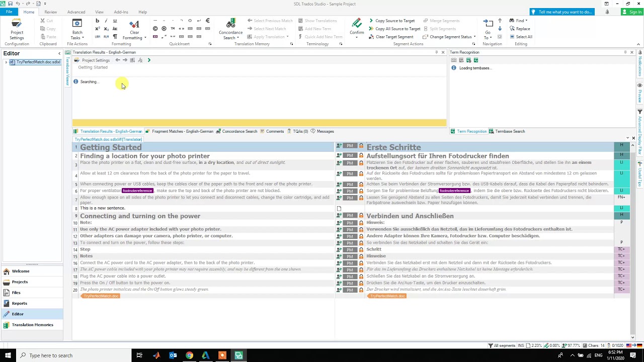The height and width of the screenshot is (362, 644).
Task: Apply bold formatting
Action: [97, 21]
